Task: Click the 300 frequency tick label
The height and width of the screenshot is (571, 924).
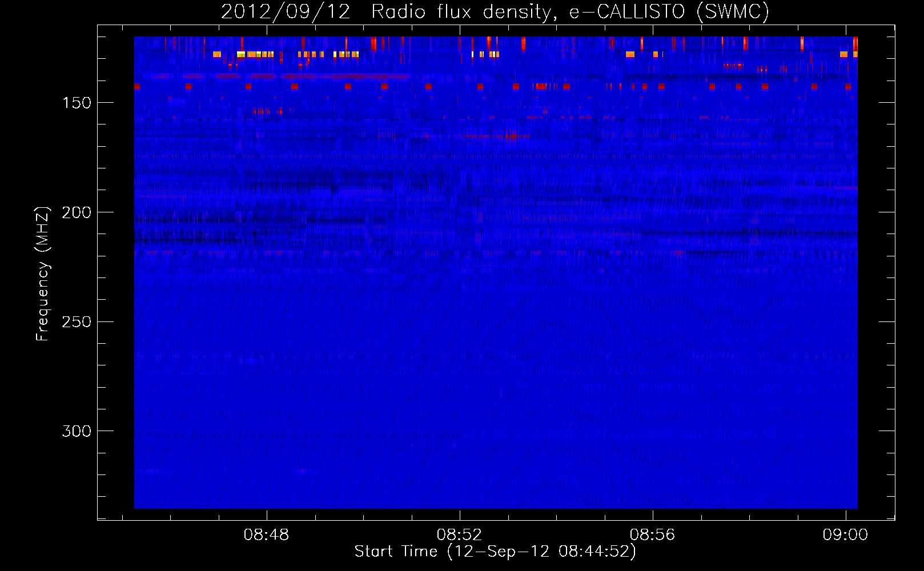Action: pyautogui.click(x=77, y=431)
